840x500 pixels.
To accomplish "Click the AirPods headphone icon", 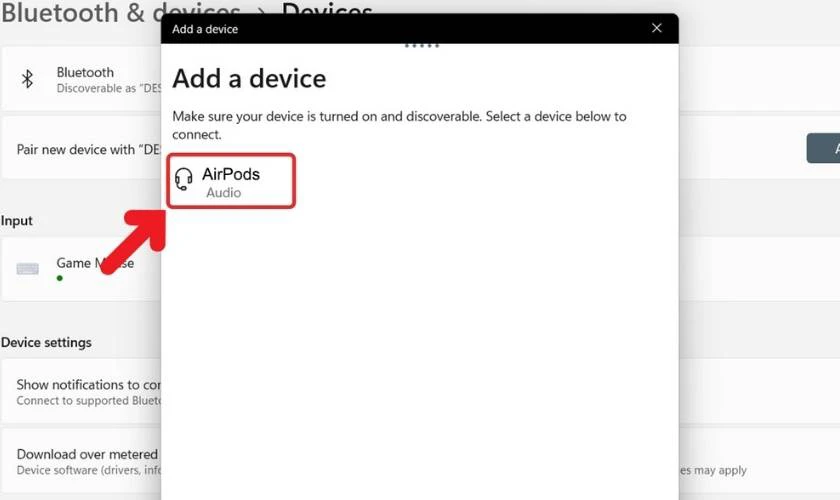I will click(184, 180).
